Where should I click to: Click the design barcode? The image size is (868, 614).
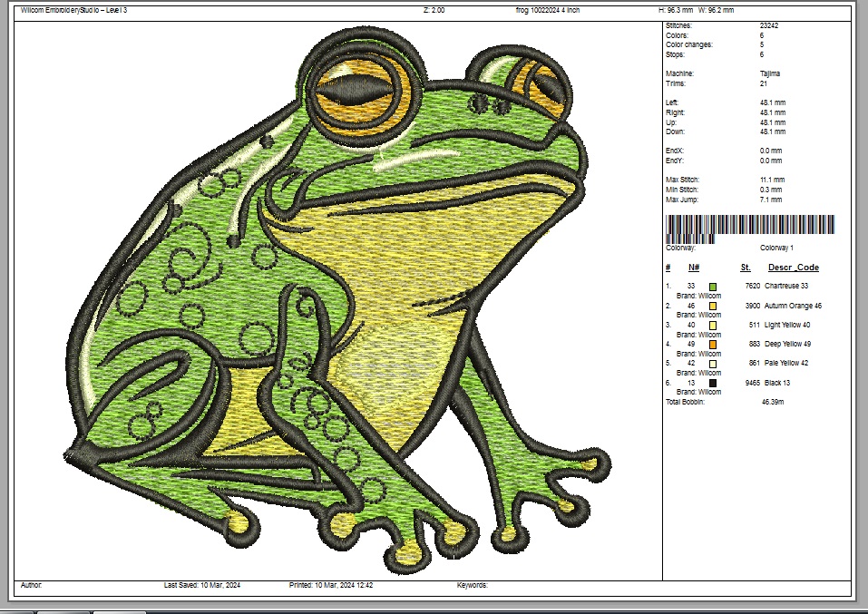(x=750, y=226)
